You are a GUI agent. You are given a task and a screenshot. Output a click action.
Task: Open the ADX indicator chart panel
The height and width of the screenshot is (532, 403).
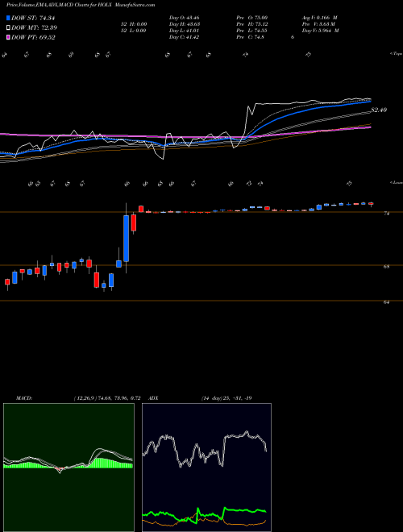click(206, 468)
